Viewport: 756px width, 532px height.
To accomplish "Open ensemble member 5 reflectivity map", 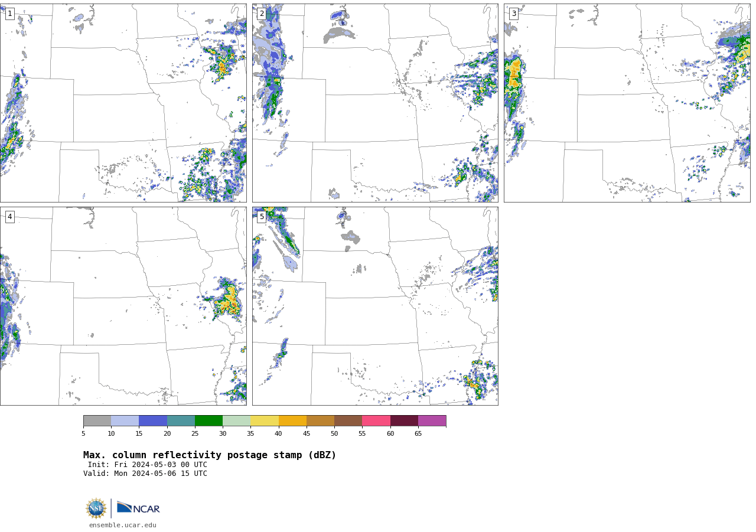I will (375, 306).
